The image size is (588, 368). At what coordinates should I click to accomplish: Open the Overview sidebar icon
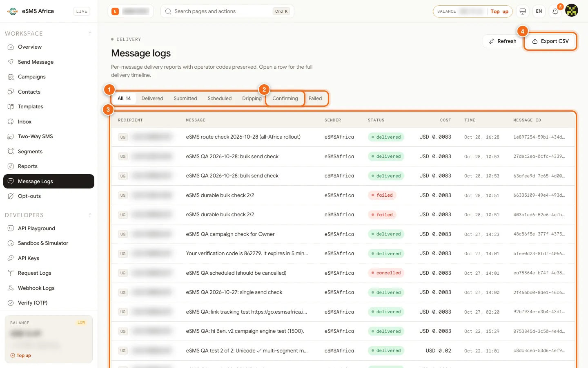(x=11, y=47)
